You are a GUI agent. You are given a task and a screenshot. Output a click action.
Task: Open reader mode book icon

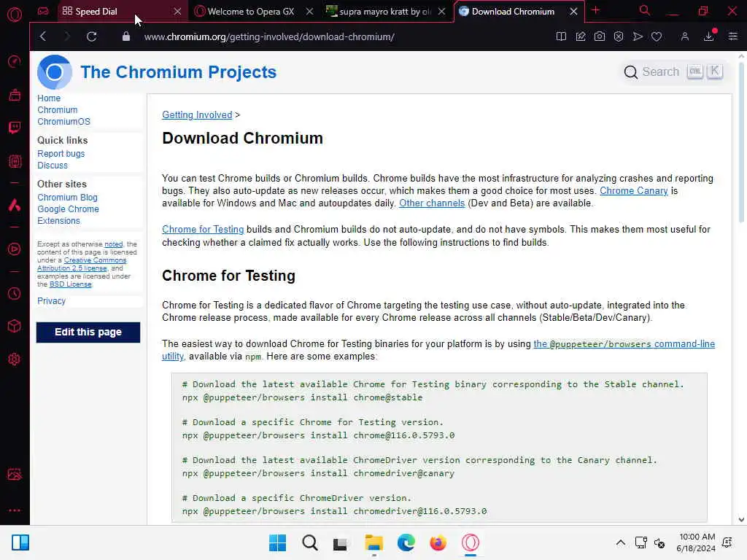pyautogui.click(x=561, y=36)
